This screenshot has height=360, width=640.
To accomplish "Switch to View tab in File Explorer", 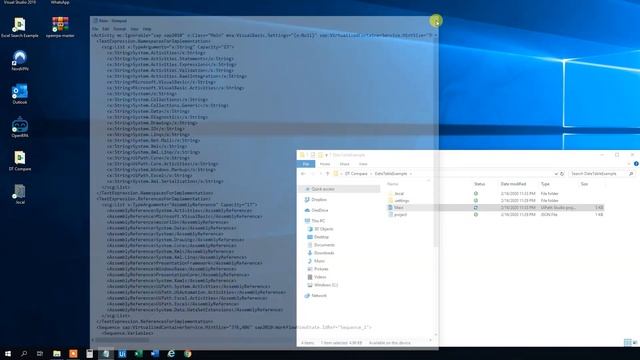I will click(x=363, y=164).
